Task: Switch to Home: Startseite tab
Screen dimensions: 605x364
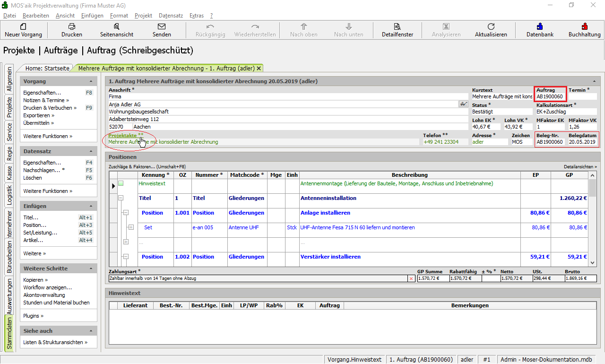Action: (47, 68)
